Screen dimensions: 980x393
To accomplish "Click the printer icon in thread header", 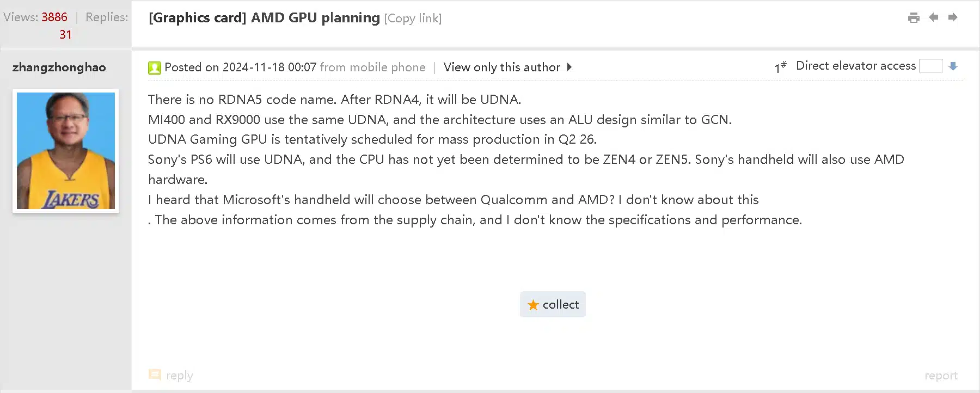I will tap(914, 17).
